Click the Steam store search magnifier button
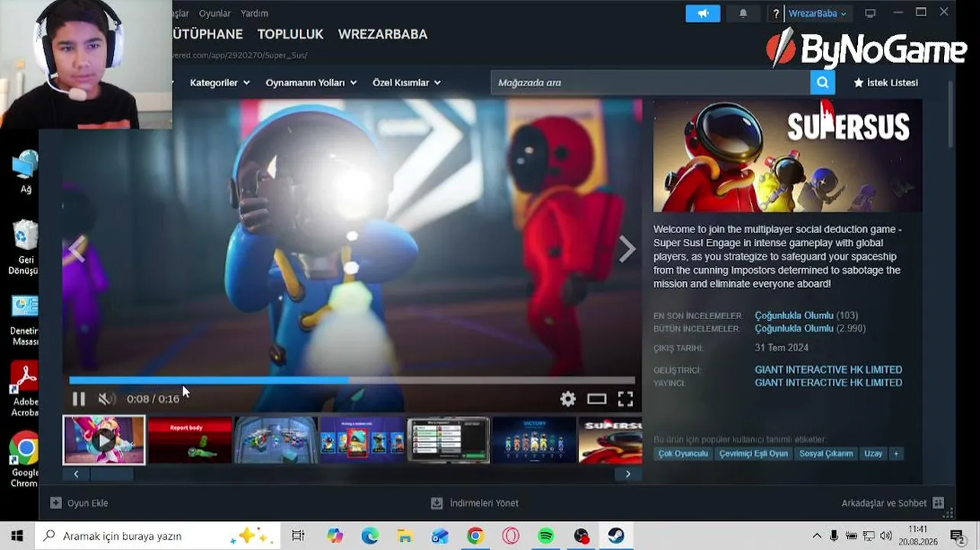Screen dimensions: 980x550 click(x=822, y=82)
